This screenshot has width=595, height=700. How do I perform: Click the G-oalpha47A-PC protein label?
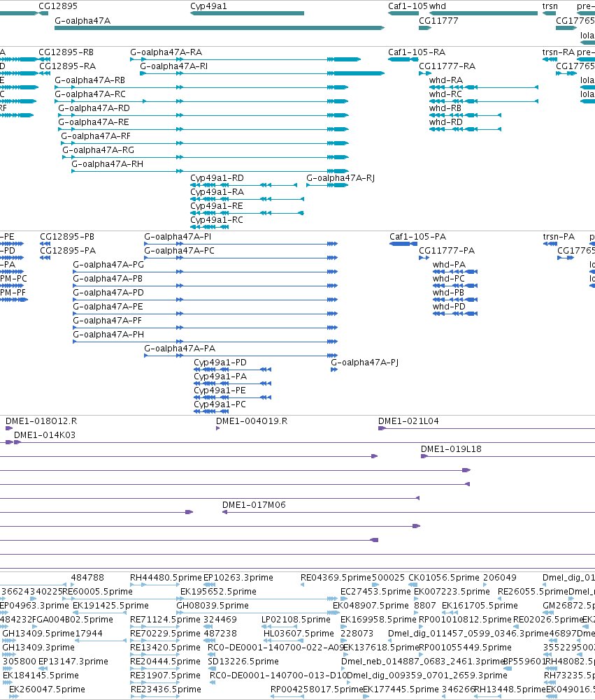pyautogui.click(x=179, y=251)
